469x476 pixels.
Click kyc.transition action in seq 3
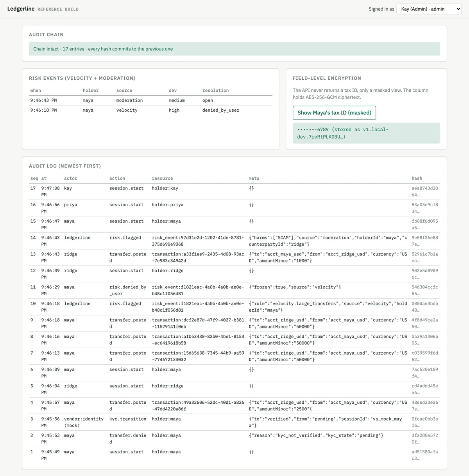pos(128,419)
